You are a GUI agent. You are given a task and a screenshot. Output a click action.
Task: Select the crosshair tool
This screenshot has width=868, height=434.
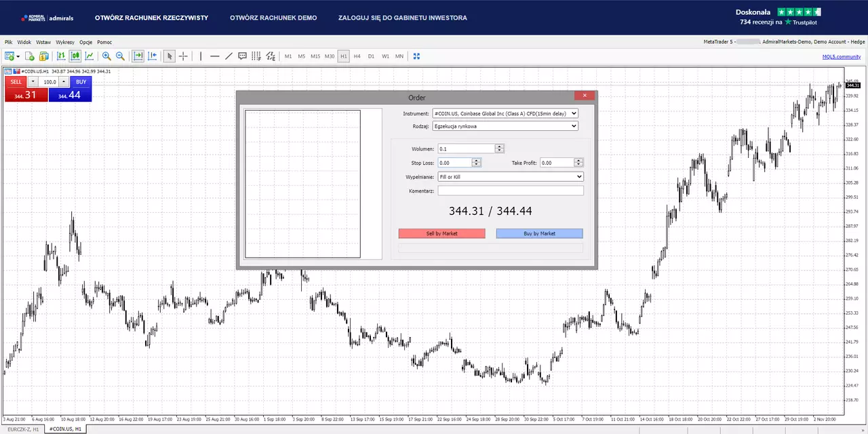click(183, 56)
